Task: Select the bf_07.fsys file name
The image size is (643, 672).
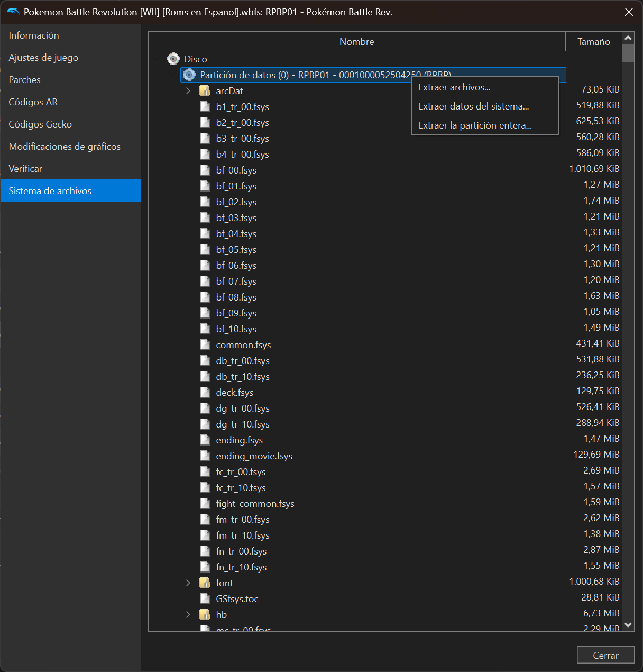Action: click(x=236, y=281)
